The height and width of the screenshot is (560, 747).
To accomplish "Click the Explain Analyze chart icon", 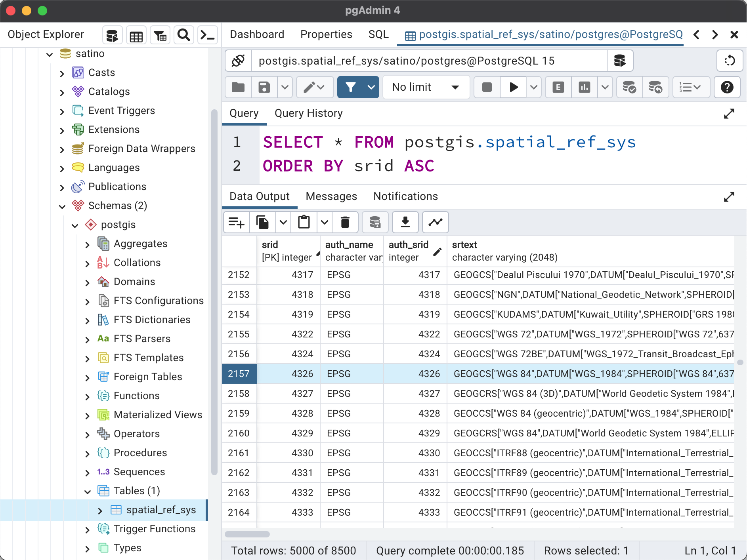I will [x=584, y=87].
